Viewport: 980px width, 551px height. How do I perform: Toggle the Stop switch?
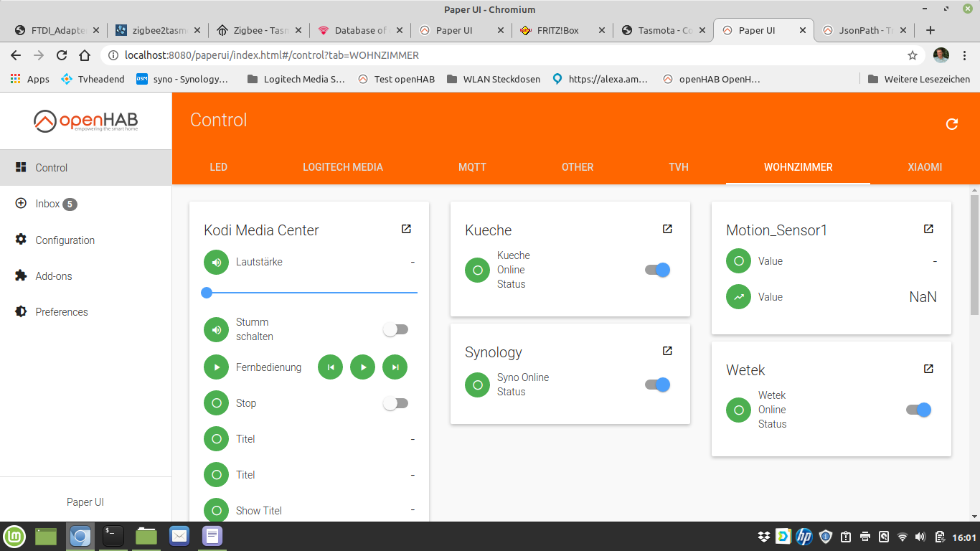[x=395, y=403]
